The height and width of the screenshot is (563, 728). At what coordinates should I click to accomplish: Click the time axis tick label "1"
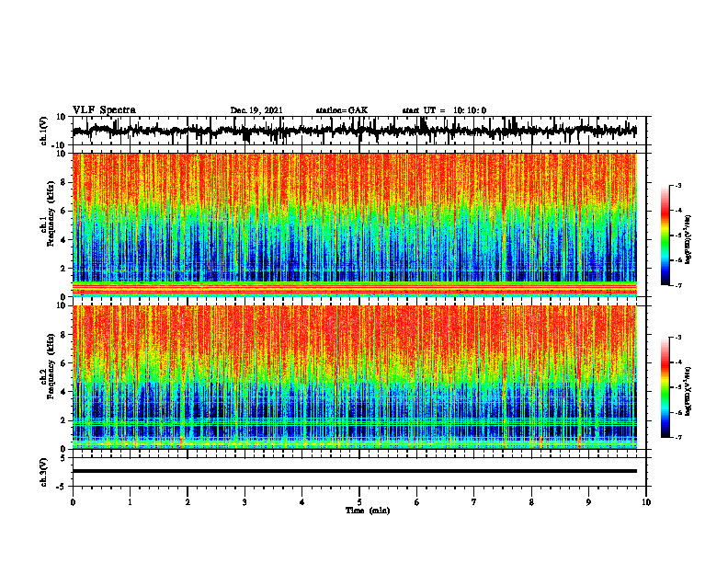click(x=130, y=502)
